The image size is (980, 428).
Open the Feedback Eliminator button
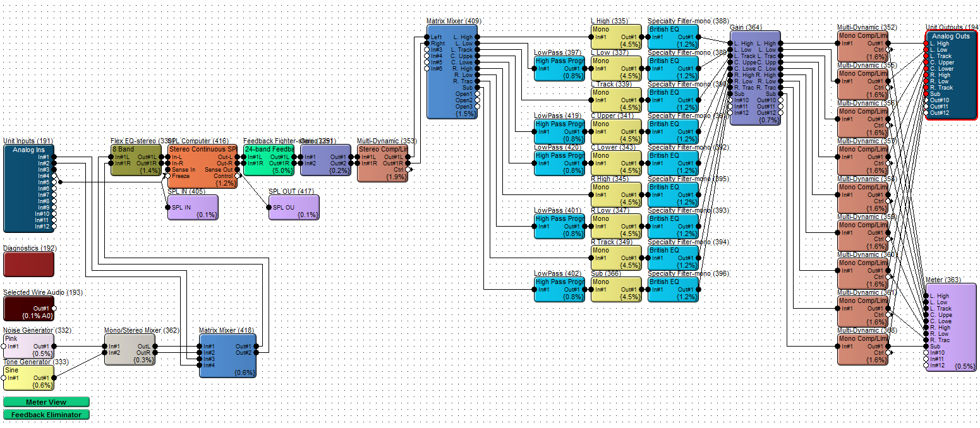click(46, 415)
